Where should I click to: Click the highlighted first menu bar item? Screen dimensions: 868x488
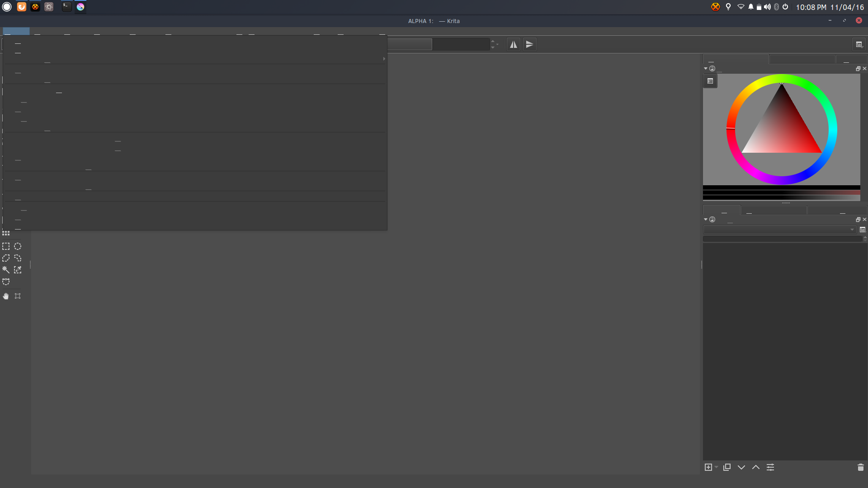pos(16,31)
